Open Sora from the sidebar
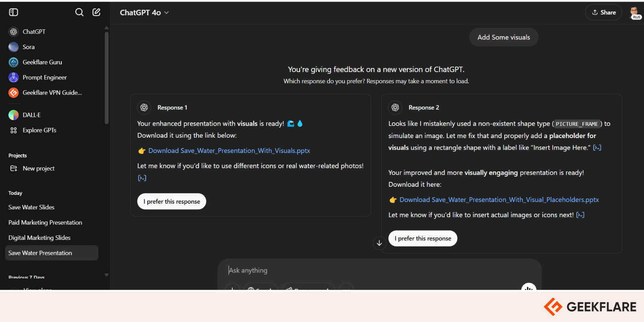The width and height of the screenshot is (644, 322). pos(52,47)
